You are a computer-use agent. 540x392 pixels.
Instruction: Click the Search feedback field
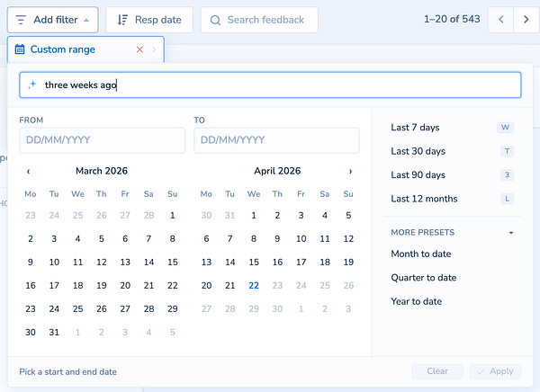(259, 20)
